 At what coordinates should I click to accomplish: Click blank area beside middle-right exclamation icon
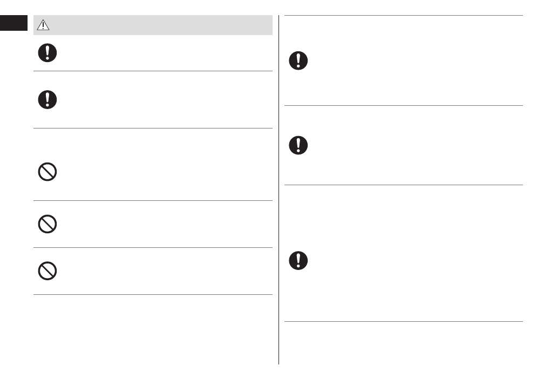tap(410, 145)
